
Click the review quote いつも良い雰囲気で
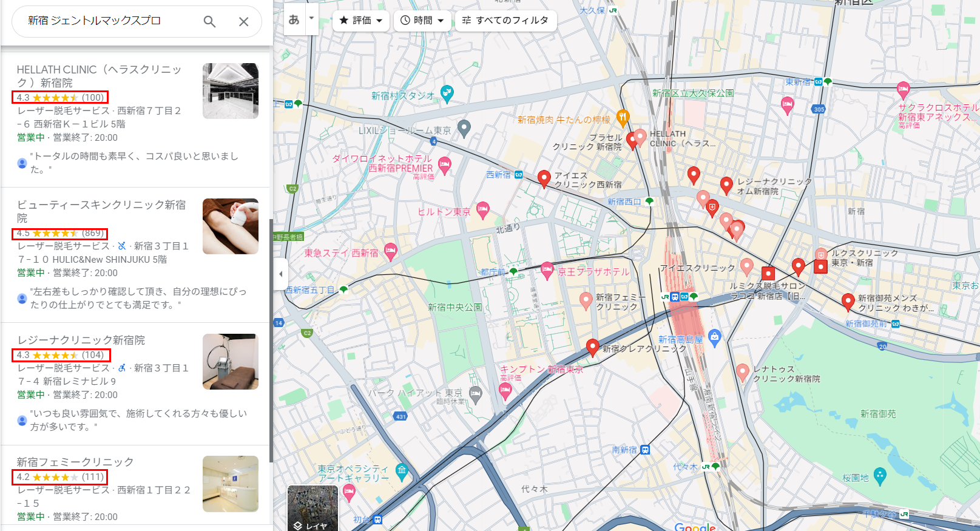coord(138,420)
